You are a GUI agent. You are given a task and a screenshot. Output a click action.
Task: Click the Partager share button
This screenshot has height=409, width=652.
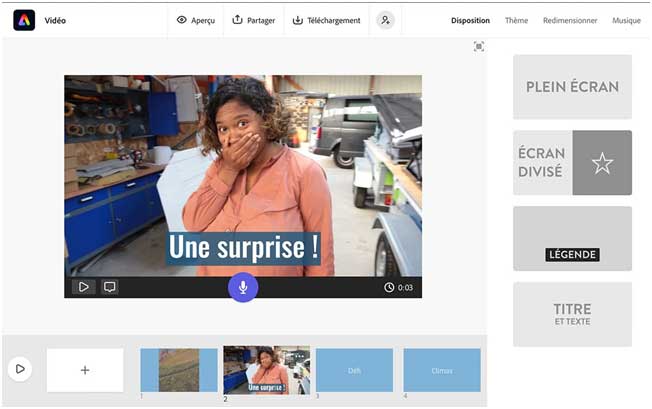(254, 20)
